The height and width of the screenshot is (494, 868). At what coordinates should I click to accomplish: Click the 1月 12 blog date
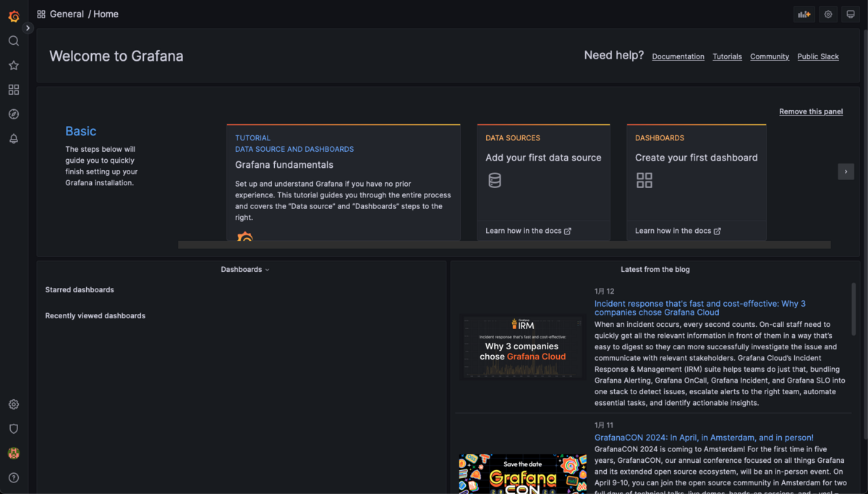coord(604,291)
